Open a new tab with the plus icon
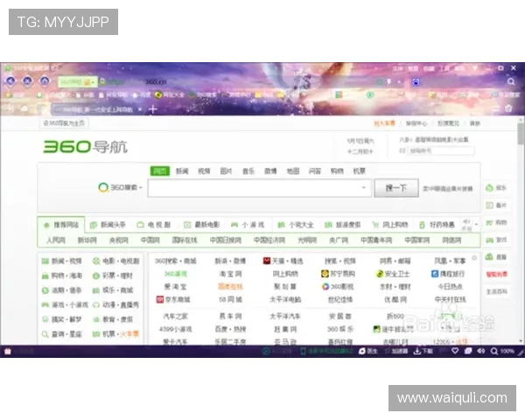 (153, 108)
